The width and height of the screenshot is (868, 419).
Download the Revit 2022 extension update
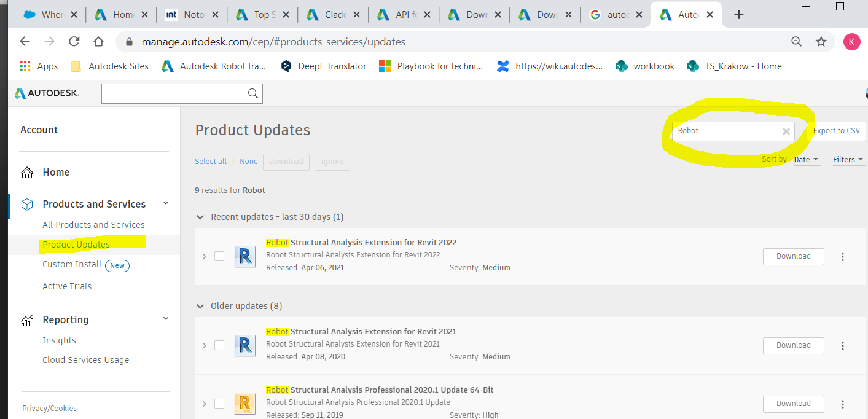pyautogui.click(x=793, y=256)
